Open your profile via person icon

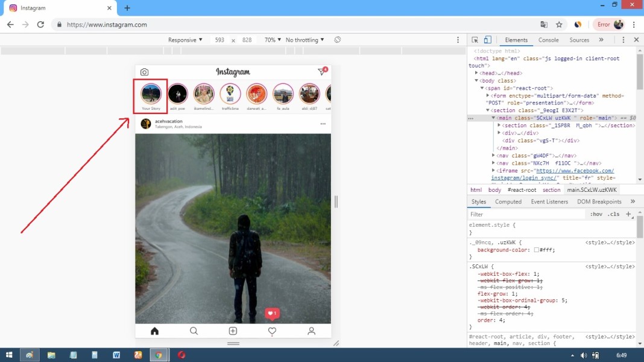click(x=311, y=331)
